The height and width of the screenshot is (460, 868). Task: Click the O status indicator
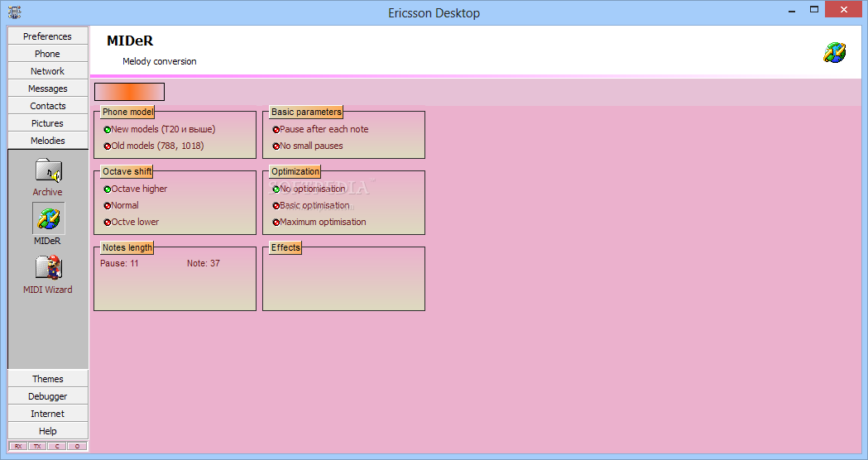coord(77,446)
